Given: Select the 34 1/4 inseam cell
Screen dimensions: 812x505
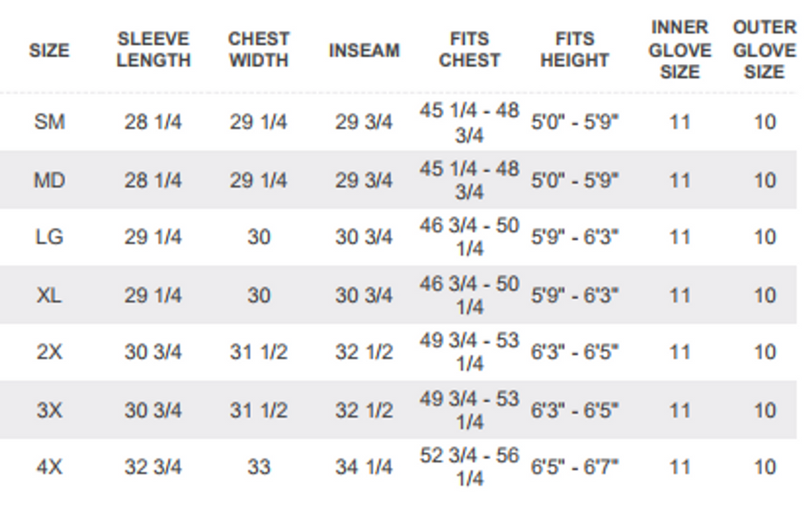Looking at the screenshot, I should (364, 467).
